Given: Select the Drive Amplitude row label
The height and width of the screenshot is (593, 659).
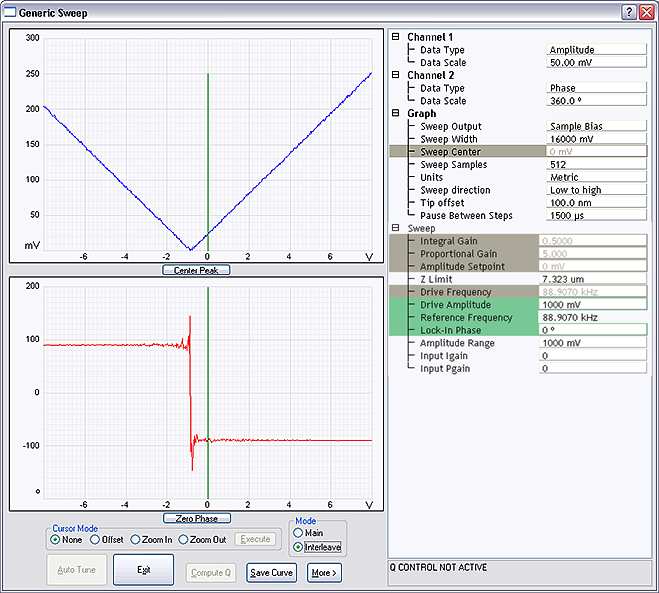Looking at the screenshot, I should pos(456,304).
